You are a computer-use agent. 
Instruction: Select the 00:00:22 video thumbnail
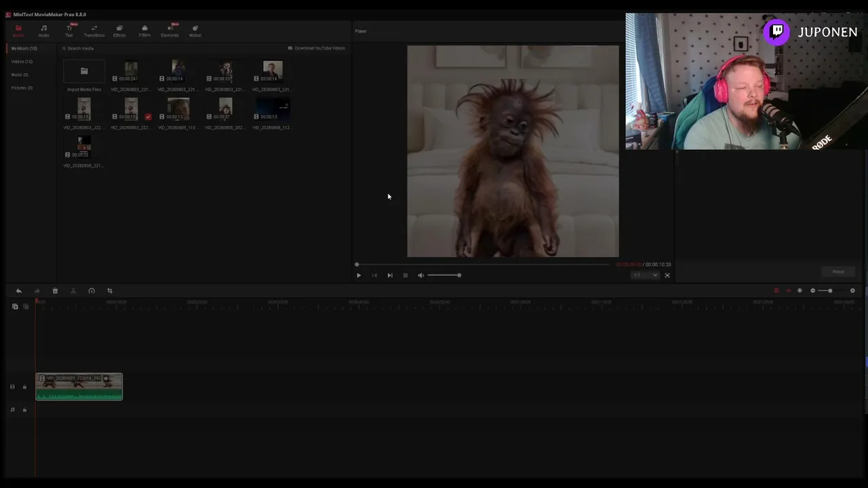[x=84, y=147]
